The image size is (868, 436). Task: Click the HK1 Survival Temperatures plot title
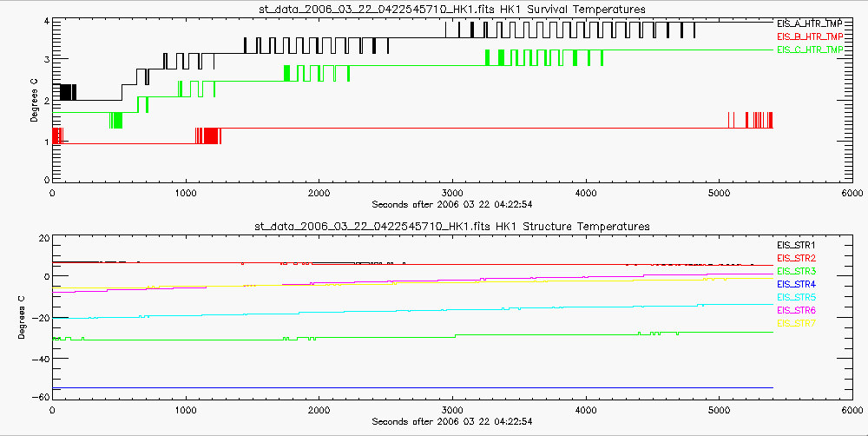[451, 9]
